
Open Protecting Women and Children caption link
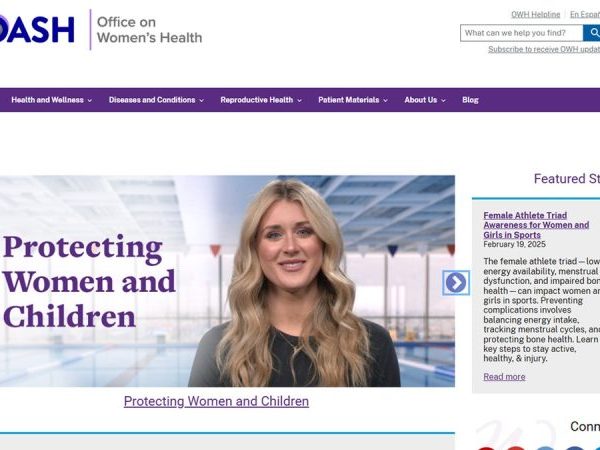pyautogui.click(x=216, y=401)
